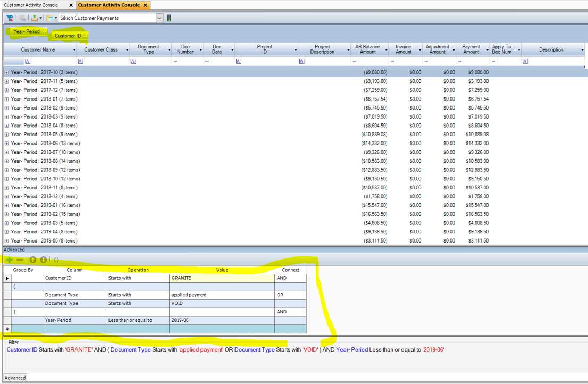
Task: Close the active Customer Activity Console tab
Action: [x=145, y=5]
